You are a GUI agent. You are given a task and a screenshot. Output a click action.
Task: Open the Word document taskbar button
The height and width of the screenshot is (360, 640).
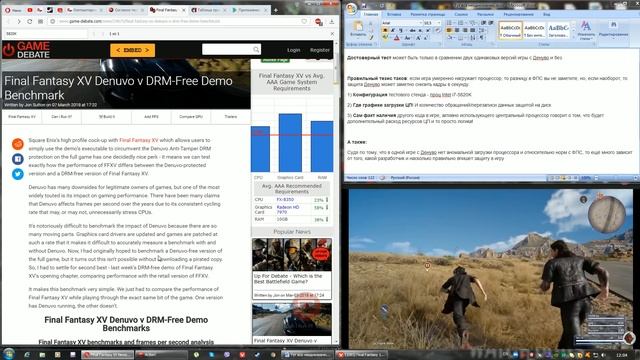307,355
